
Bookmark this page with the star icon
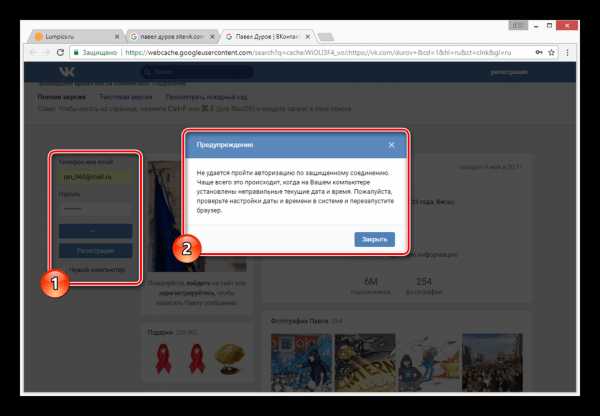(x=551, y=52)
